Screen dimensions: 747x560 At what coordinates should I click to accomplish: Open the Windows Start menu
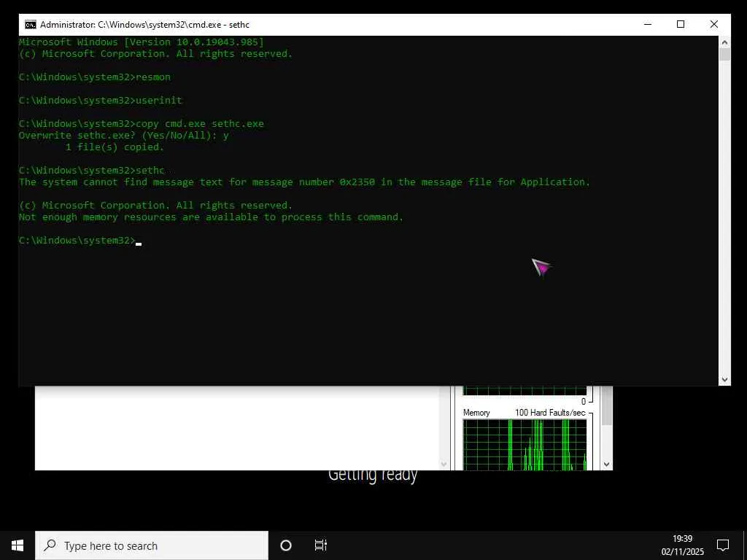click(x=18, y=545)
